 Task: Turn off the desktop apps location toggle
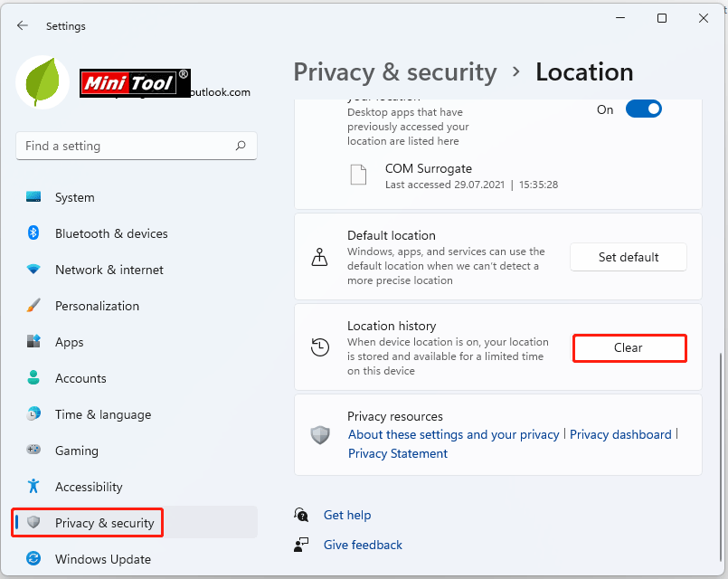(643, 109)
